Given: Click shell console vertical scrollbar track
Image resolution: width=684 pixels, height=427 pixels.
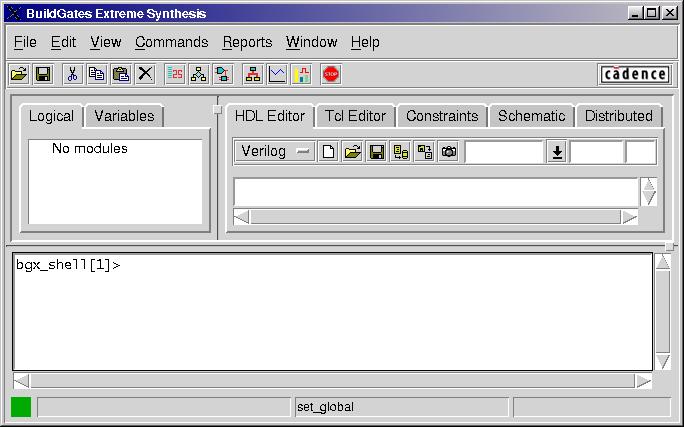Looking at the screenshot, I should [x=663, y=311].
